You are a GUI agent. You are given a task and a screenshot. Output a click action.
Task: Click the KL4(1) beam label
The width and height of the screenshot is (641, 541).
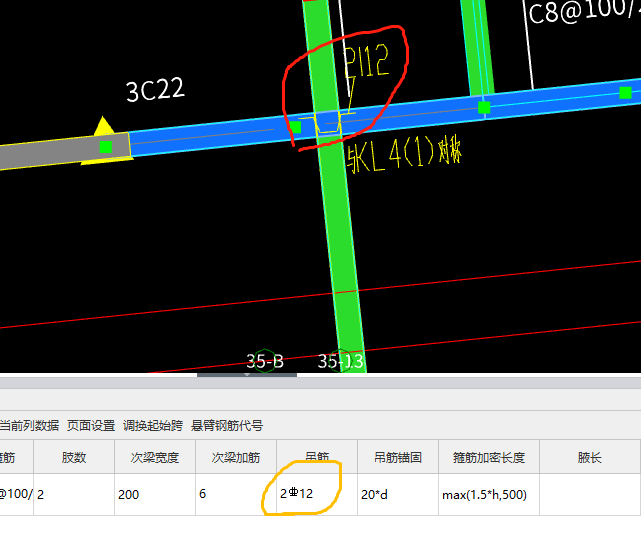[404, 157]
